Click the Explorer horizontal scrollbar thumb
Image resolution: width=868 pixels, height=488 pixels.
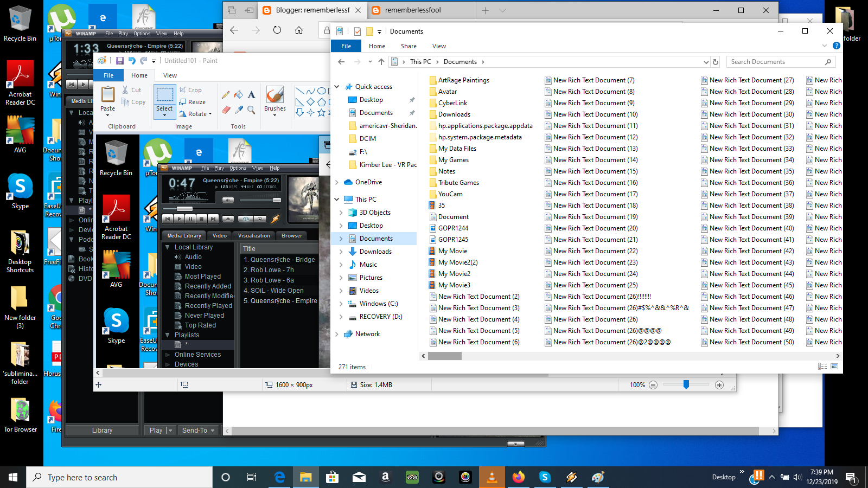point(445,356)
